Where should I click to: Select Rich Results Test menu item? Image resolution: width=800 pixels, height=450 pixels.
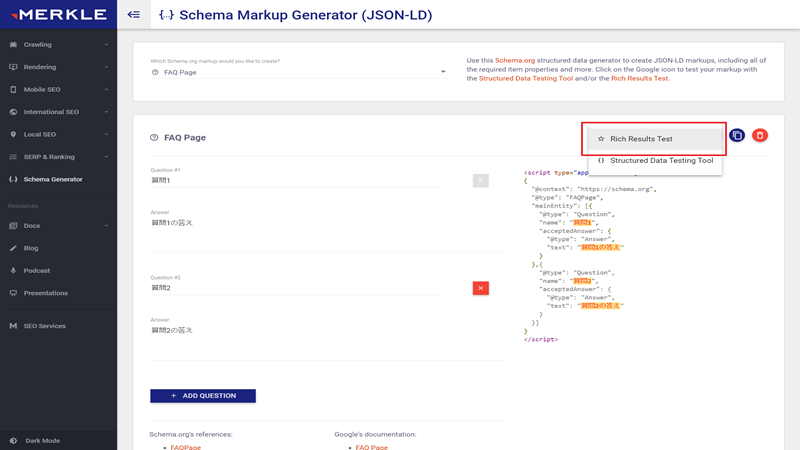click(x=655, y=139)
